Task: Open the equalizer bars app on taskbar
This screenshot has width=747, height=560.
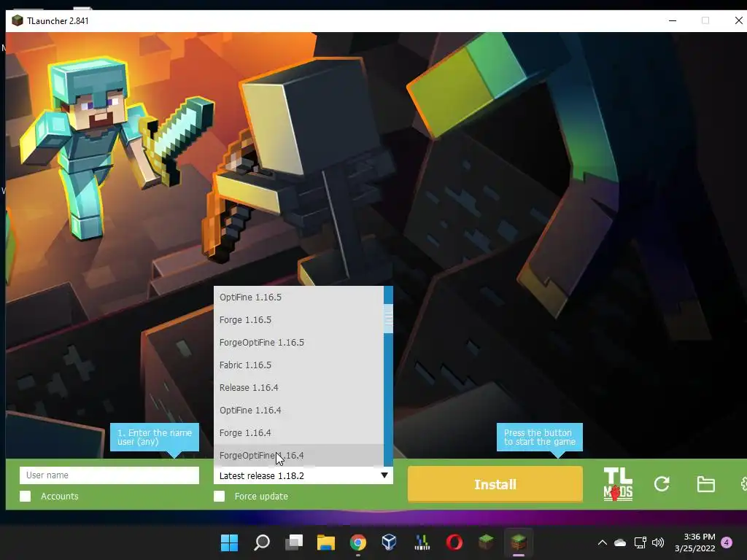Action: [x=422, y=542]
